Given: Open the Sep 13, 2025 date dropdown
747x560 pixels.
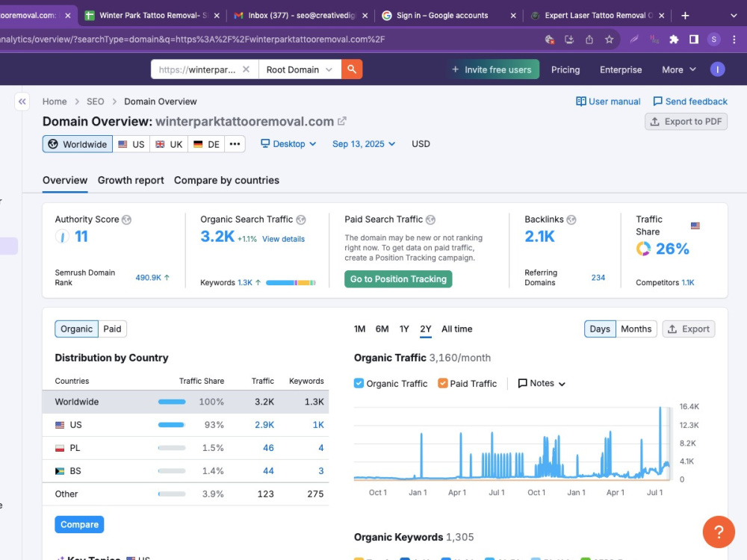Looking at the screenshot, I should (x=364, y=144).
